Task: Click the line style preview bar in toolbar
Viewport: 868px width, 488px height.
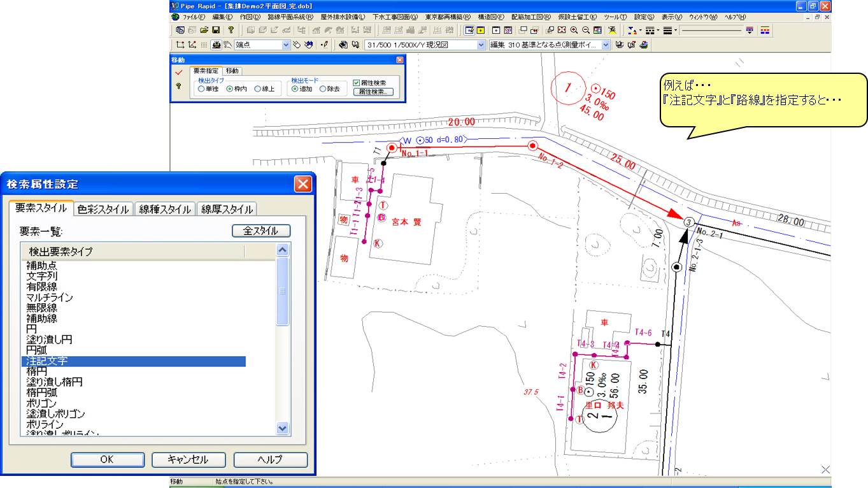Action: pyautogui.click(x=710, y=30)
